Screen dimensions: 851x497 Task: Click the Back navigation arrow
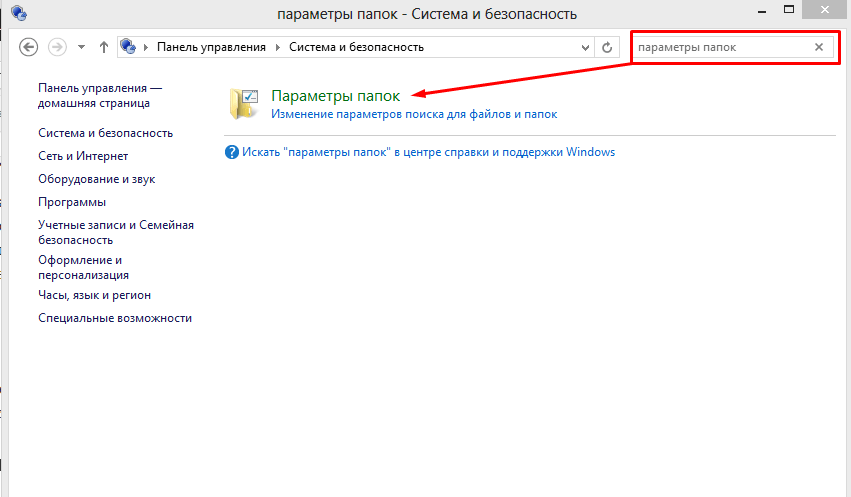pyautogui.click(x=29, y=47)
